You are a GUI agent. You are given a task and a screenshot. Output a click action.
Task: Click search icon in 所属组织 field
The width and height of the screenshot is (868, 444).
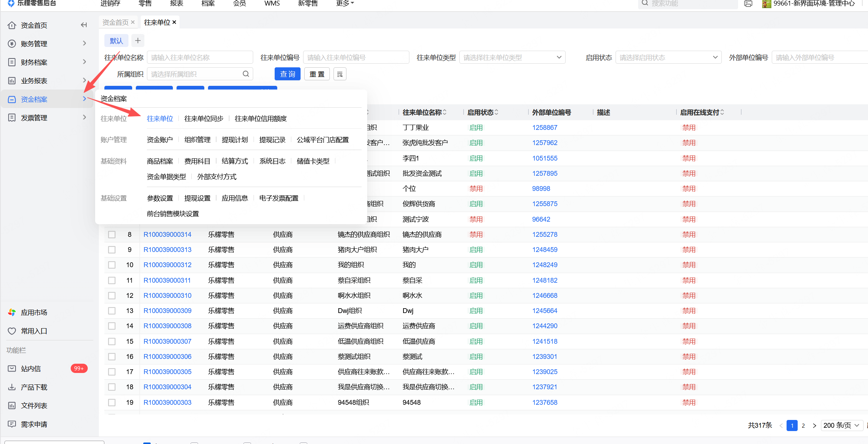(246, 74)
